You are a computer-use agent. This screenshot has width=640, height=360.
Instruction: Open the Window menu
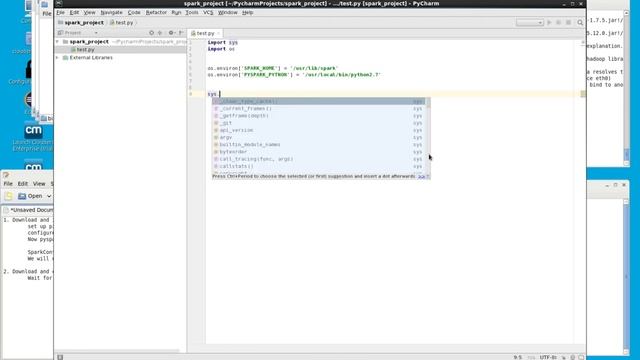[x=227, y=13]
